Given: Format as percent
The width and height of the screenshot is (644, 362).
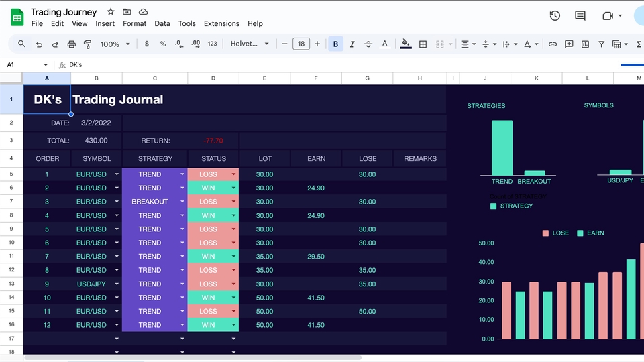Looking at the screenshot, I should 163,44.
